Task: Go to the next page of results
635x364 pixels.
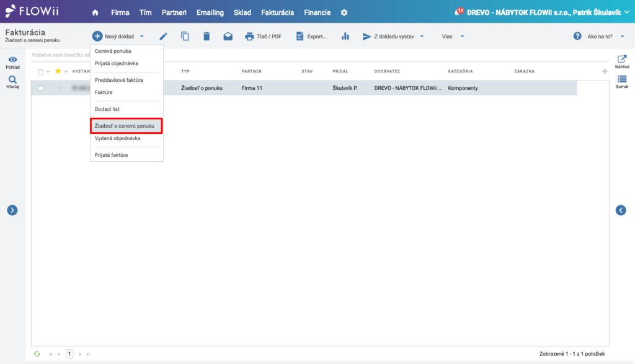Action: [80, 354]
